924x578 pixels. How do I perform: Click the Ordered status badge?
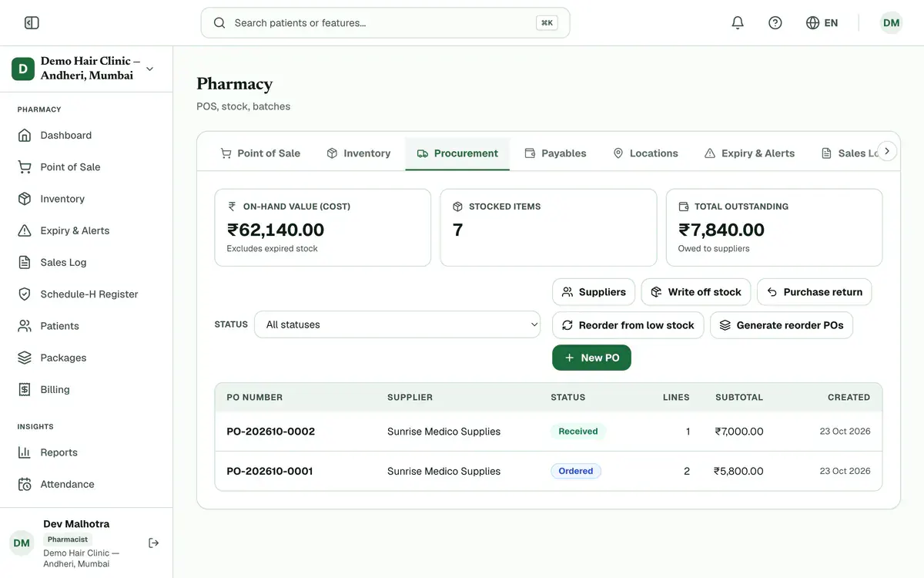point(576,471)
